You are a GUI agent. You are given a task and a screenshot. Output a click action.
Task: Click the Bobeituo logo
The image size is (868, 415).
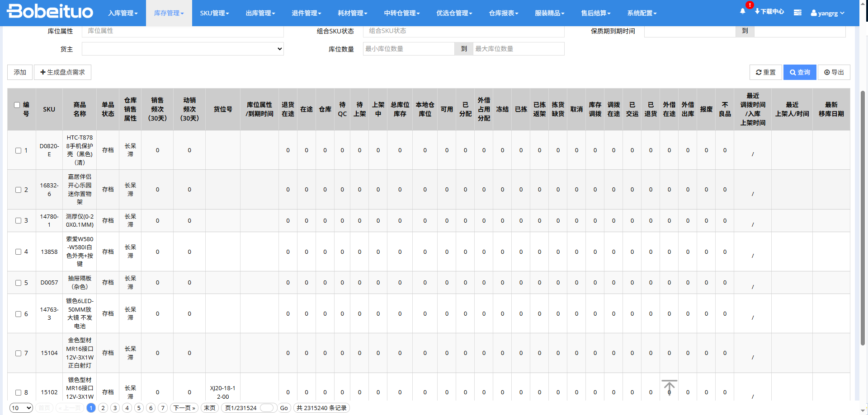click(50, 12)
